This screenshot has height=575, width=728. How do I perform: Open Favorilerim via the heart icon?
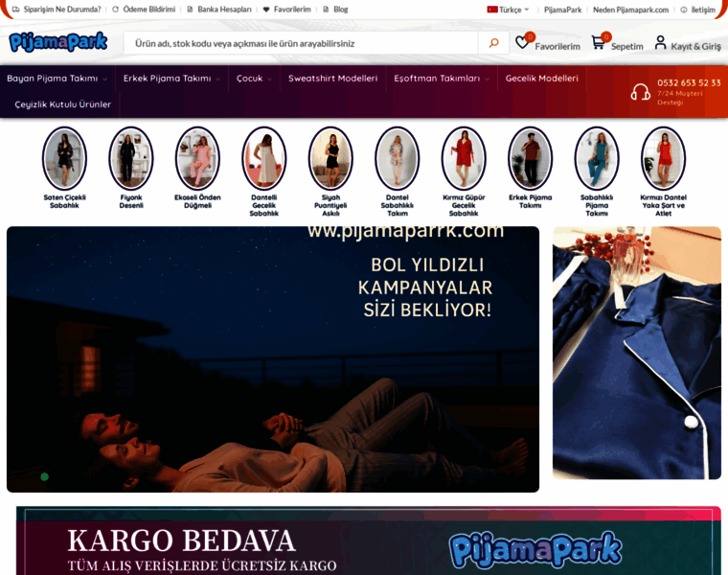point(522,43)
